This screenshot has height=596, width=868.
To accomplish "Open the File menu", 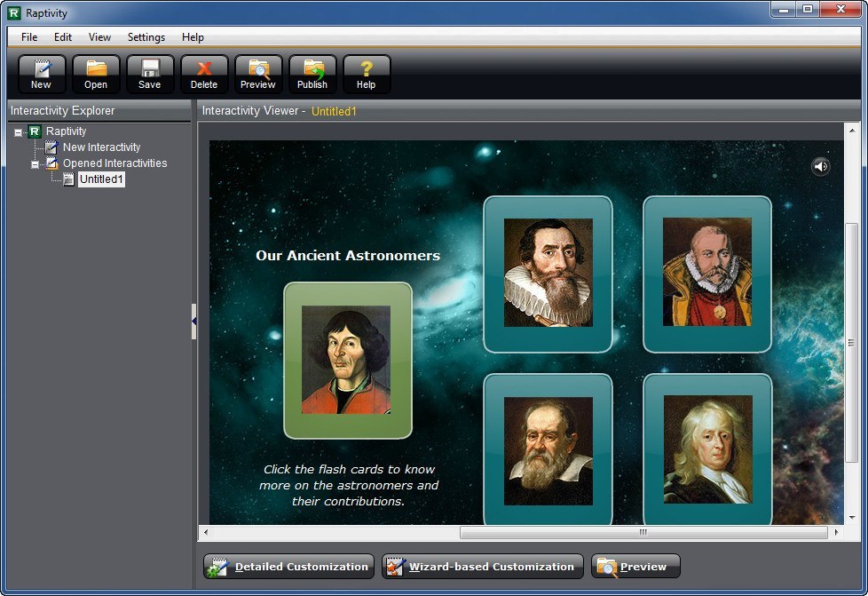I will pos(29,37).
